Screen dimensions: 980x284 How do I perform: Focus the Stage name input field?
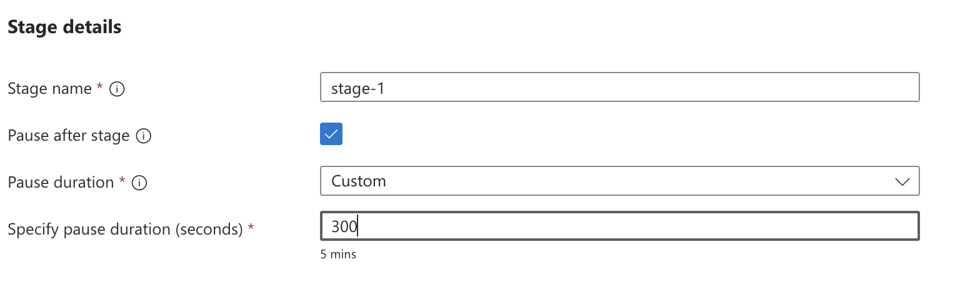point(619,88)
